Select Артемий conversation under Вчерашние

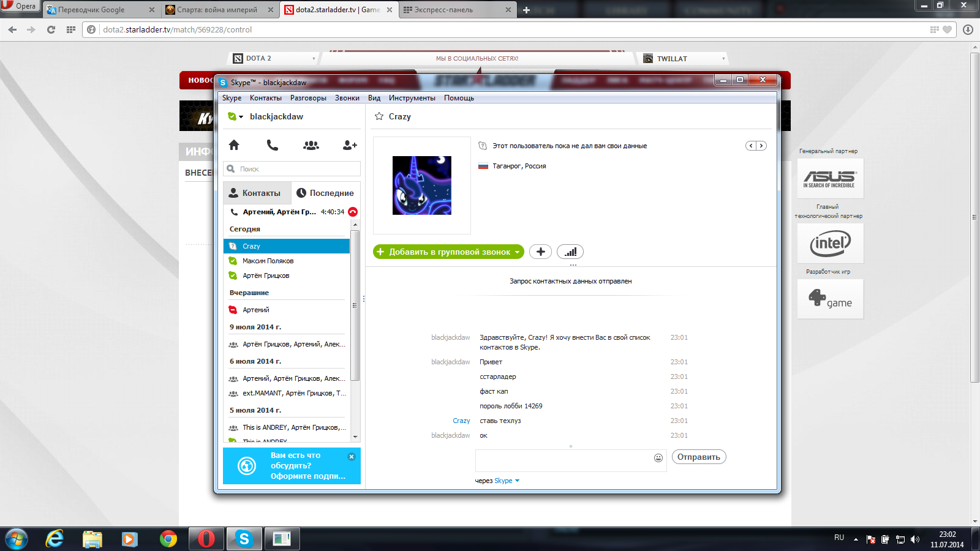tap(287, 310)
